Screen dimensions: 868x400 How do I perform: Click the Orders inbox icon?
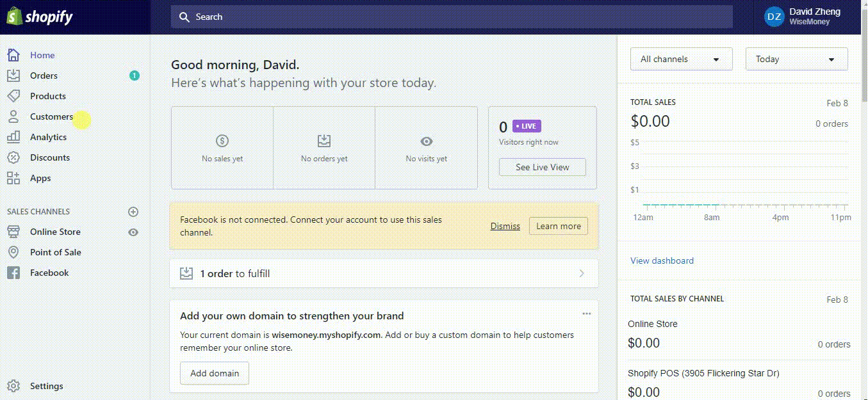(x=13, y=76)
